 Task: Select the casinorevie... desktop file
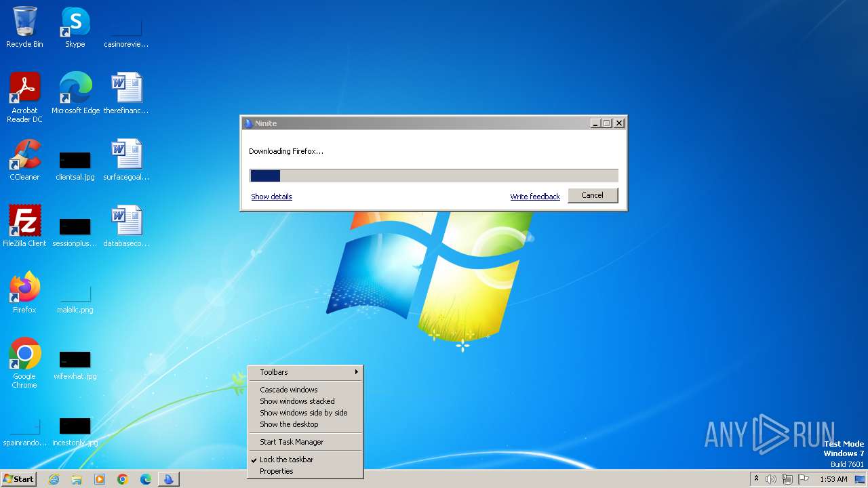coord(126,30)
